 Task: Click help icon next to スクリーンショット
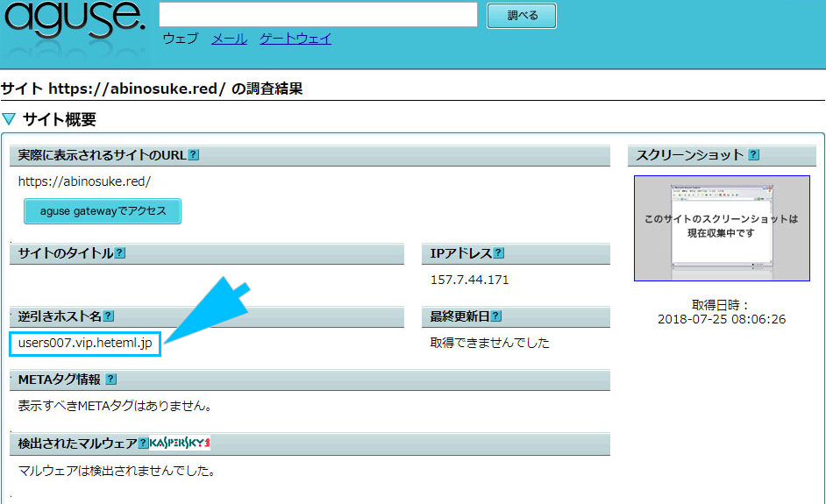(x=753, y=155)
